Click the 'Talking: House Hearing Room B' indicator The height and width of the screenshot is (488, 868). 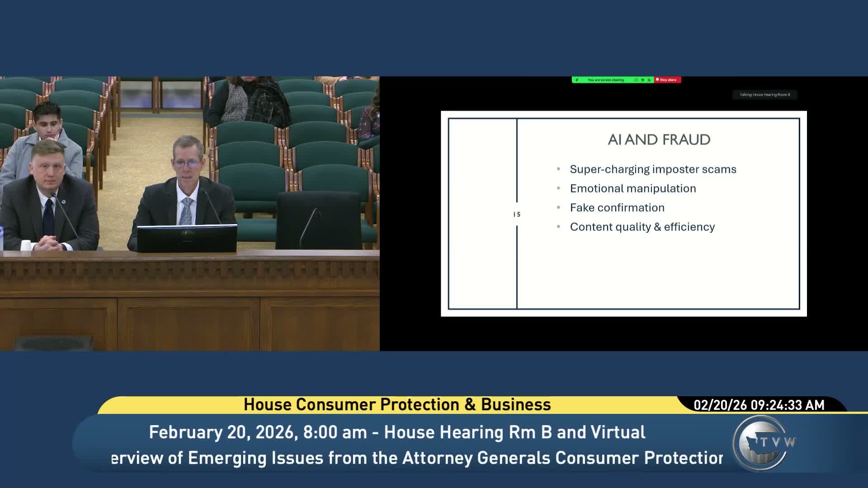(x=764, y=94)
